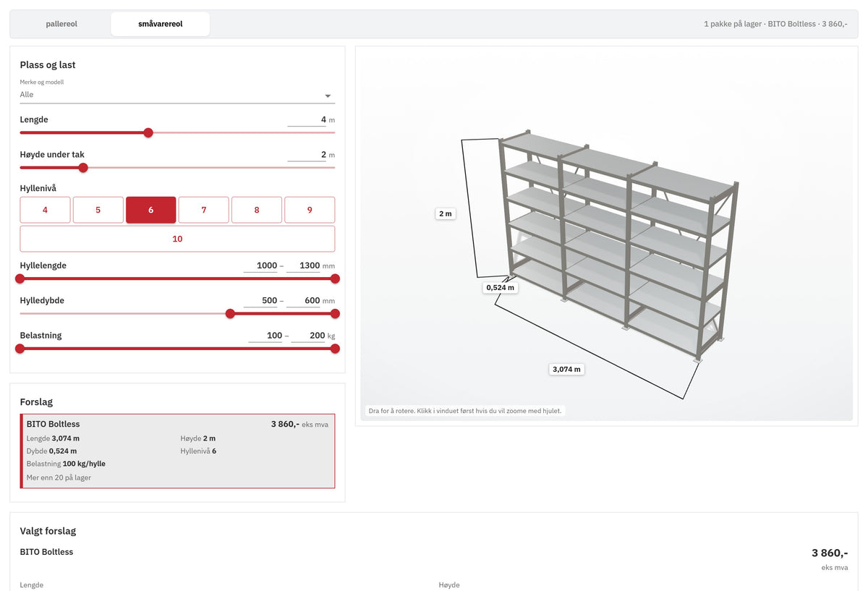Set Hyllenivå to 9
Image resolution: width=868 pixels, height=591 pixels.
click(310, 210)
